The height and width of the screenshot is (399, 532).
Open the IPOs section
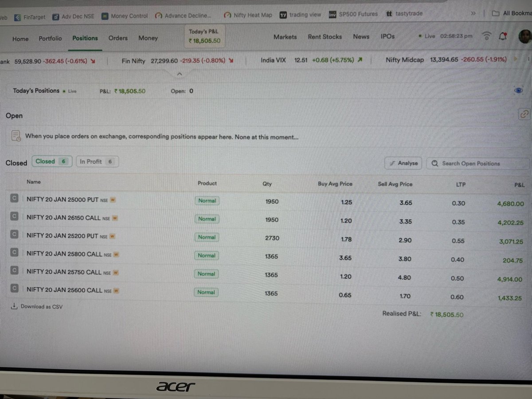[387, 36]
